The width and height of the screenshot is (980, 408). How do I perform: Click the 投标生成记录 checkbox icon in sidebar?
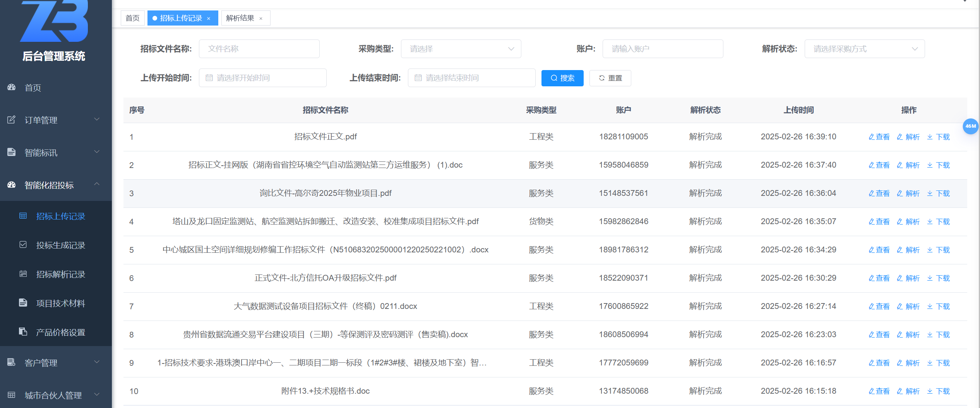[x=23, y=245]
